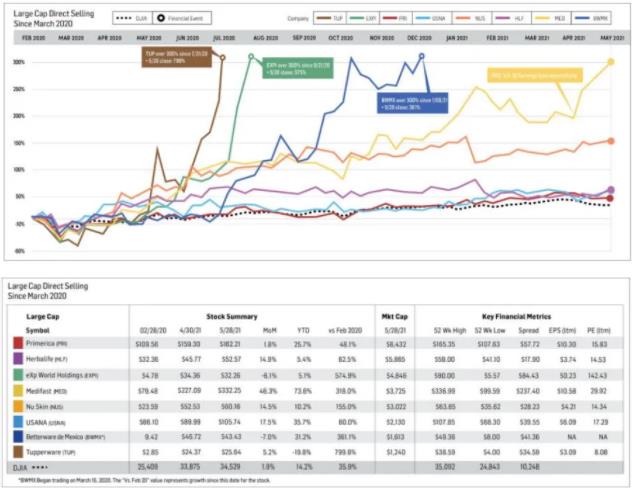The width and height of the screenshot is (632, 492).
Task: Click the brown Tupperware color swatch
Action: [18, 452]
